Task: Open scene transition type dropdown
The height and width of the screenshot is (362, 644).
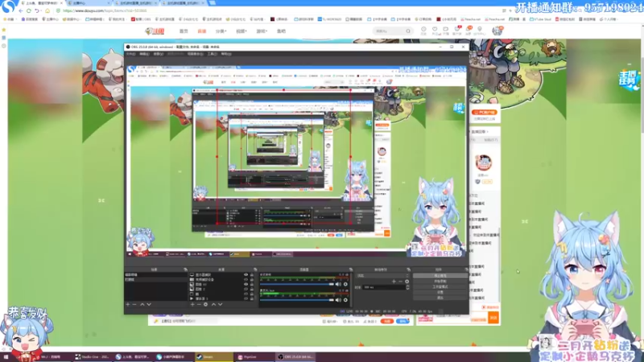Action: tap(383, 276)
